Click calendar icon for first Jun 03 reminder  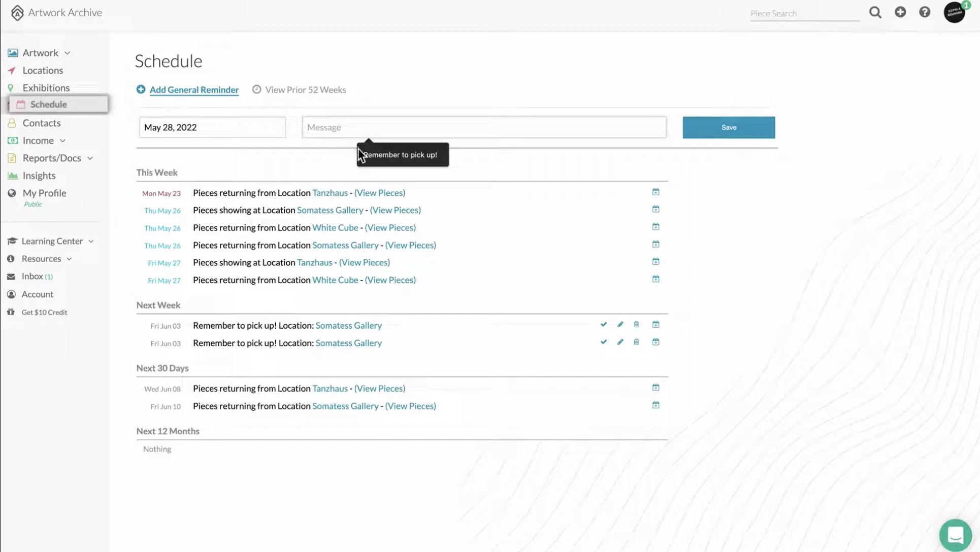(656, 324)
